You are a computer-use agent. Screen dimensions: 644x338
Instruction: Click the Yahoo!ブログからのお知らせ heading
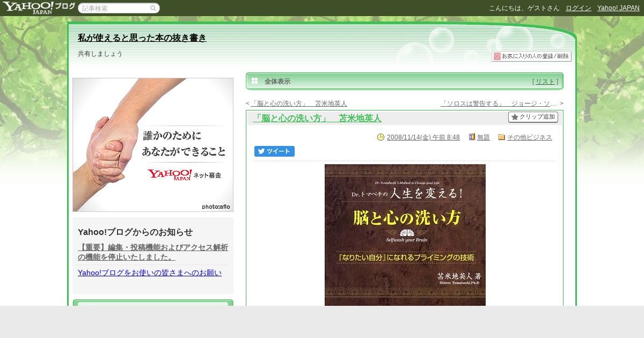(x=135, y=232)
